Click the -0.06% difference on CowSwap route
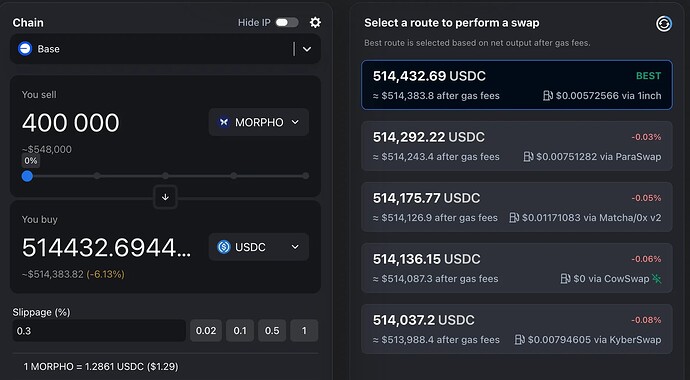The height and width of the screenshot is (380, 690). click(x=646, y=259)
